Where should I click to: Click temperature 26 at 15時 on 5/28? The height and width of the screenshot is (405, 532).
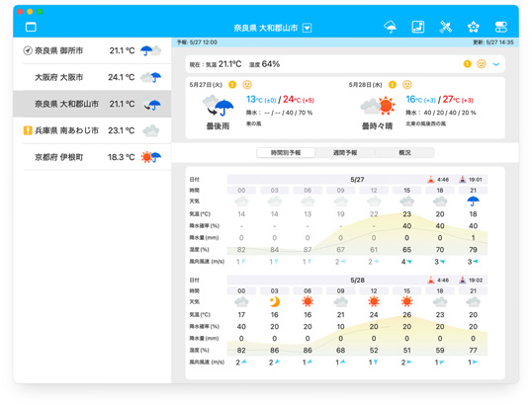click(x=406, y=315)
